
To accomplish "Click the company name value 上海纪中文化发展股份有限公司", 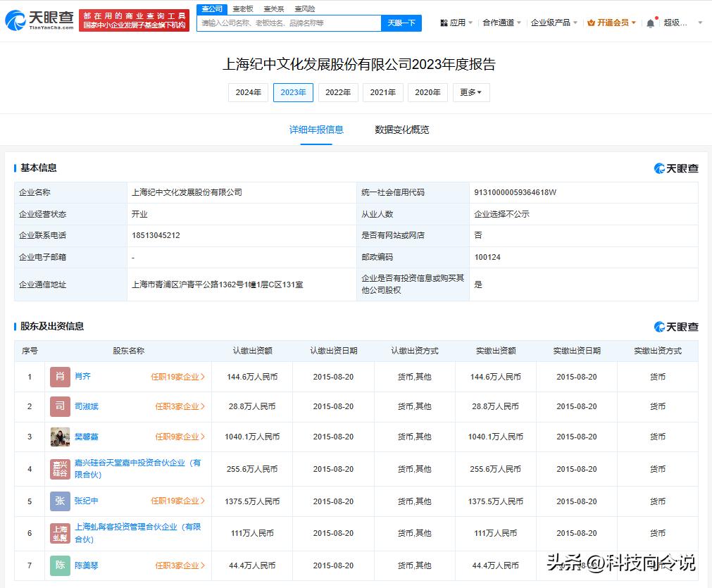I will click(187, 192).
